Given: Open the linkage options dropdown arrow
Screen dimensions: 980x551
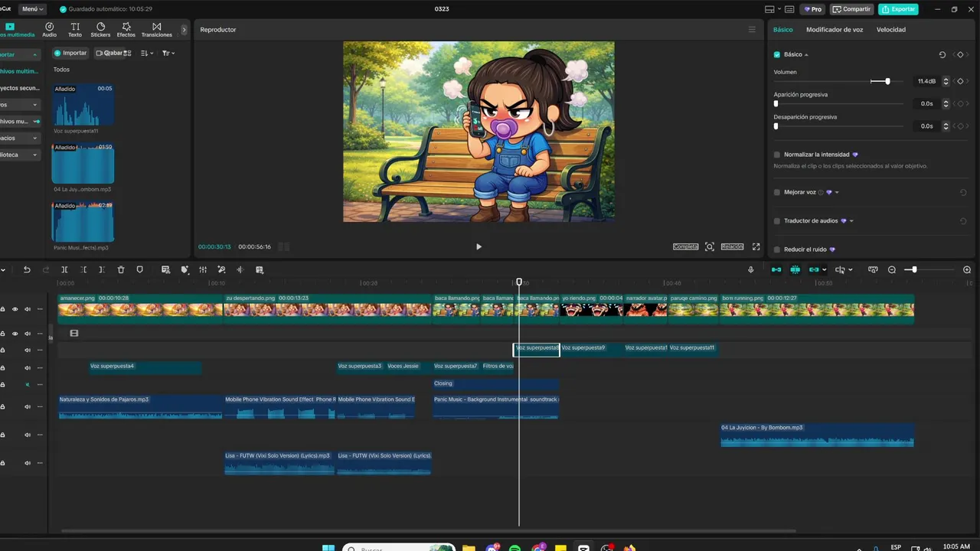Looking at the screenshot, I should coord(824,269).
